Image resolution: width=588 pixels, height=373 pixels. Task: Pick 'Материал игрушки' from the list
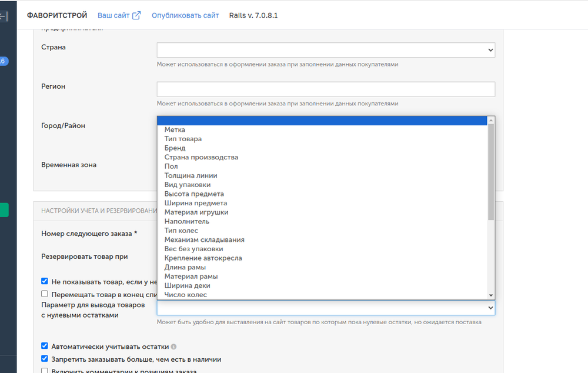tap(196, 212)
